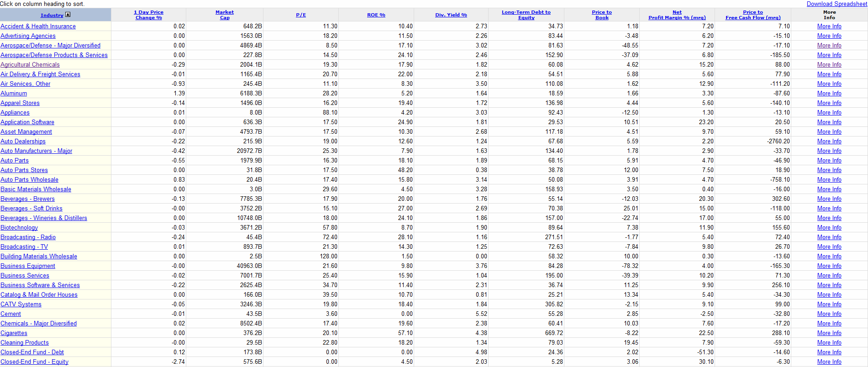
Task: Select Auto Parts Stores ROE 48.20
Action: click(405, 170)
